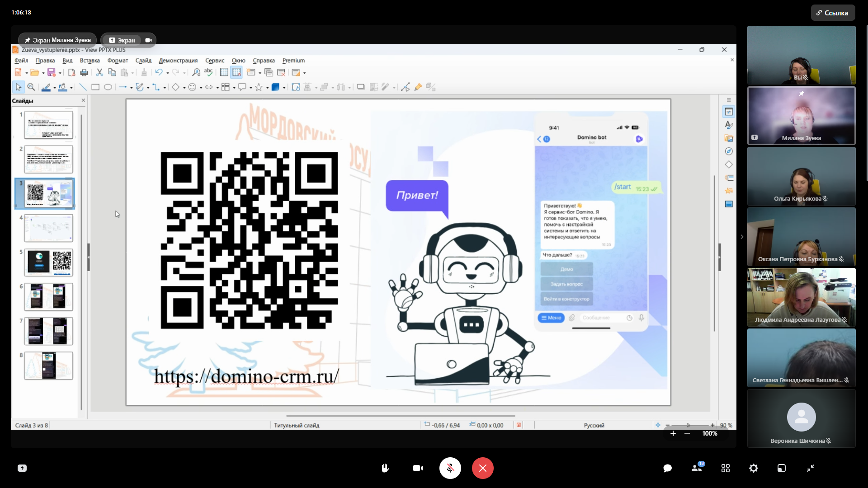Expand the Fill Color dropdown arrow

point(71,88)
